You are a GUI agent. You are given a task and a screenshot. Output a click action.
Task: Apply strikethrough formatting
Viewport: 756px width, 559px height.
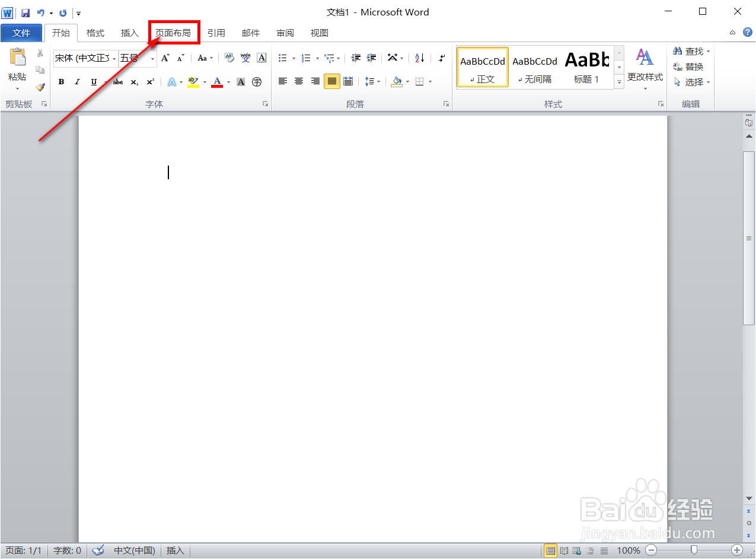[118, 82]
